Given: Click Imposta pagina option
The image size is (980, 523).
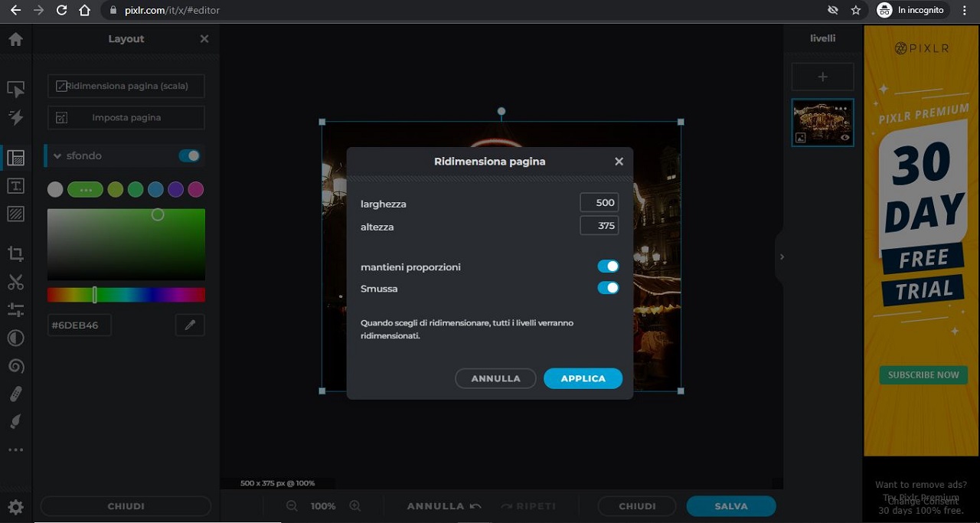Looking at the screenshot, I should (126, 118).
